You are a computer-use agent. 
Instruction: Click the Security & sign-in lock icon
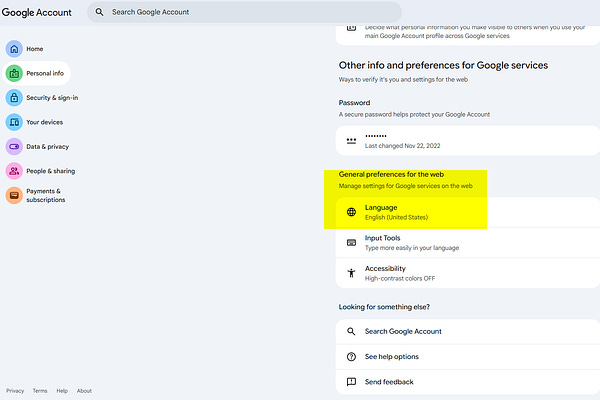pos(14,98)
